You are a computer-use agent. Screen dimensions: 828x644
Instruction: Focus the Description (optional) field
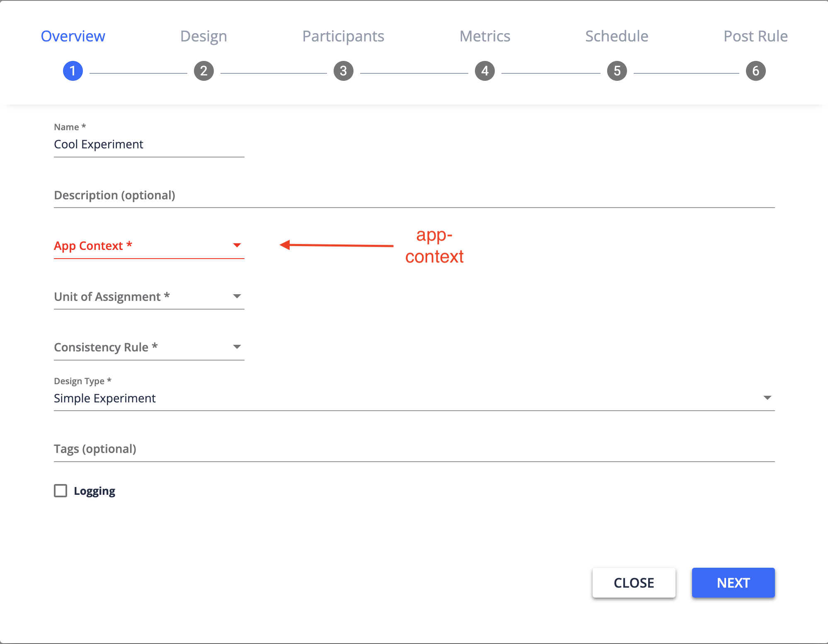point(414,195)
